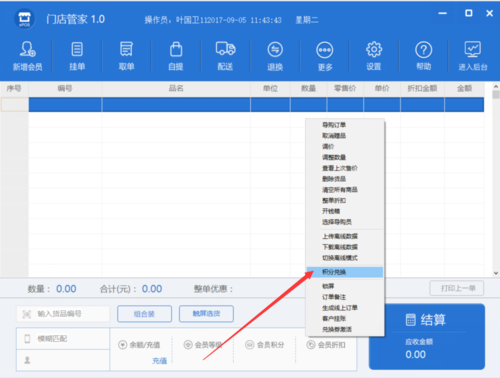The width and height of the screenshot is (500, 378).
Task: Click the 金额 column header
Action: (x=464, y=88)
